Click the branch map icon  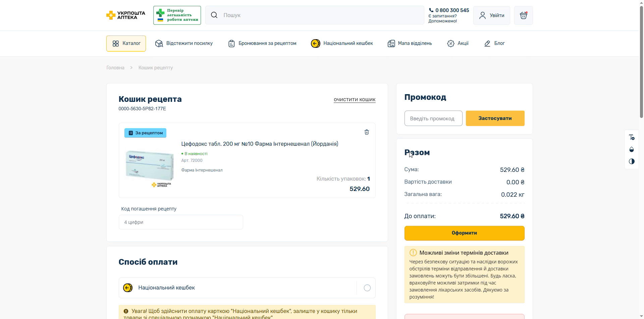pyautogui.click(x=391, y=44)
